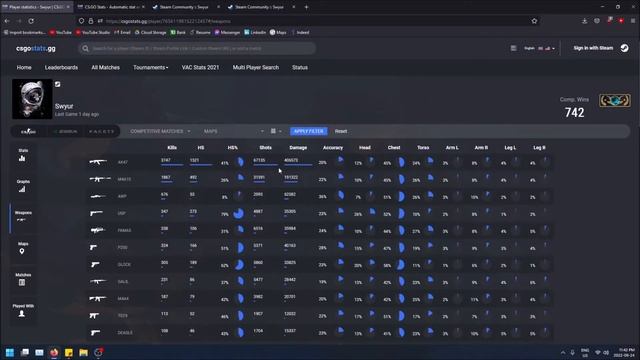The image size is (640, 360).
Task: Click the search magnifier icon
Action: [85, 49]
